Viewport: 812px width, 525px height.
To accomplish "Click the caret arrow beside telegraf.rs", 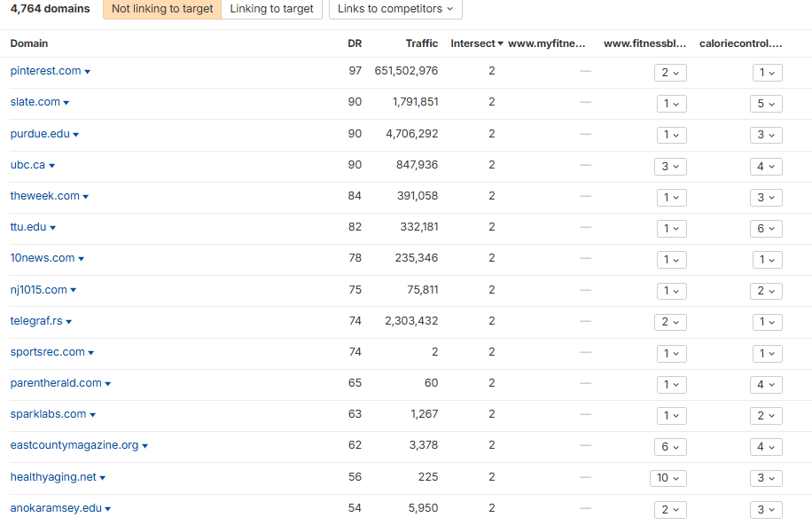I will (x=69, y=322).
